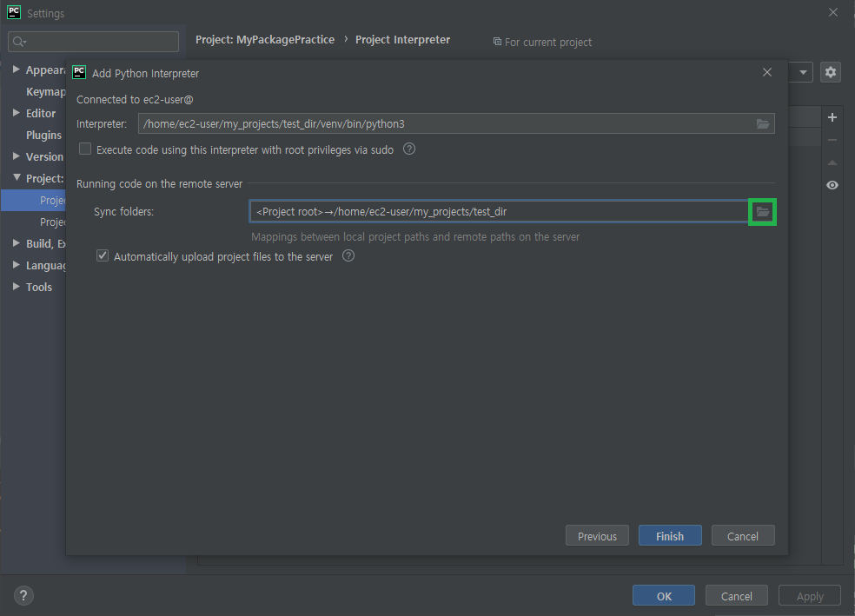Click the search icon in Settings search box

pos(19,42)
